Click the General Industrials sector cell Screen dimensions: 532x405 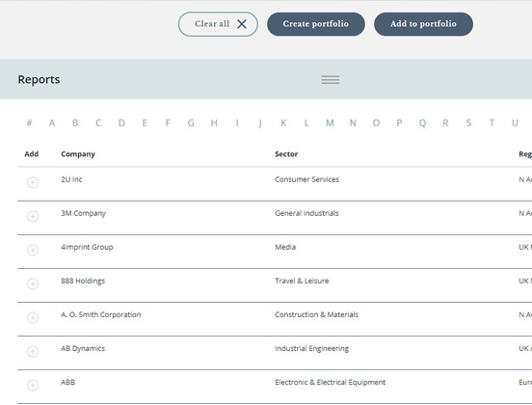(306, 213)
